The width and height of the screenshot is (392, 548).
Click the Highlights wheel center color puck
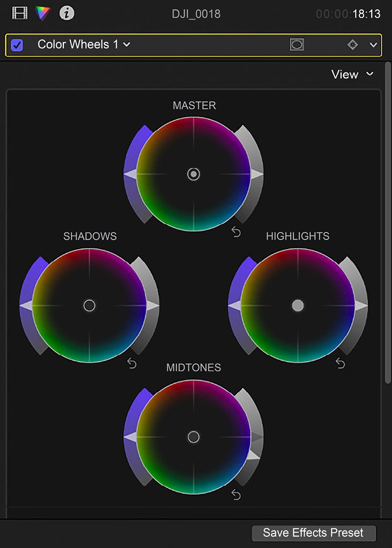pos(298,306)
